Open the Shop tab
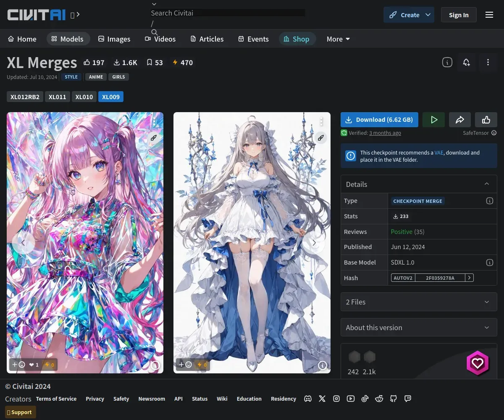504x420 pixels. click(297, 39)
